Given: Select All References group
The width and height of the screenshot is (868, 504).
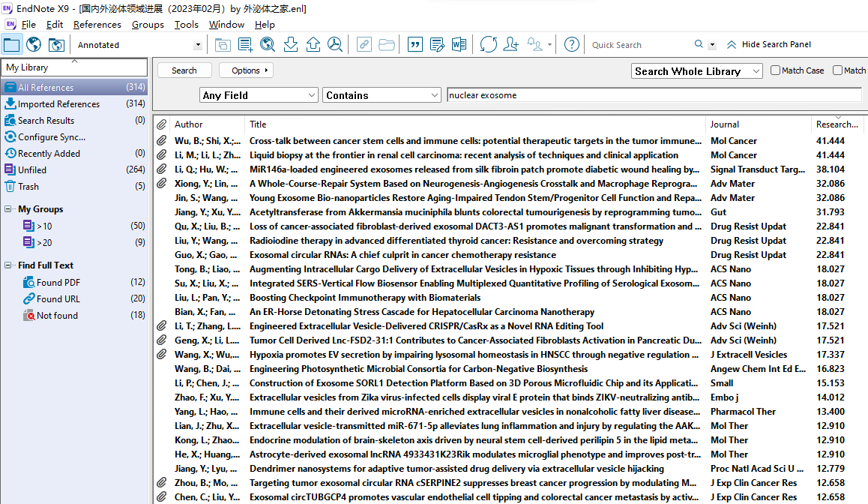Looking at the screenshot, I should click(74, 87).
